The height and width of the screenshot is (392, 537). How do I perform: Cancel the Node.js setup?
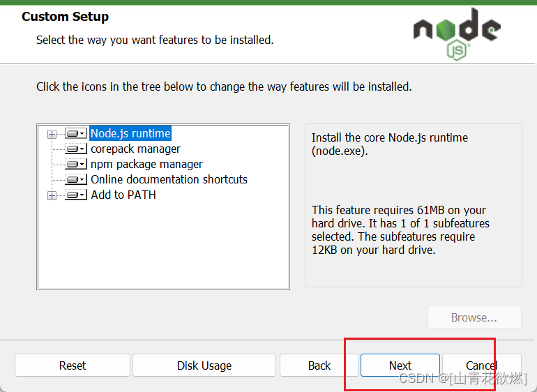pos(481,365)
